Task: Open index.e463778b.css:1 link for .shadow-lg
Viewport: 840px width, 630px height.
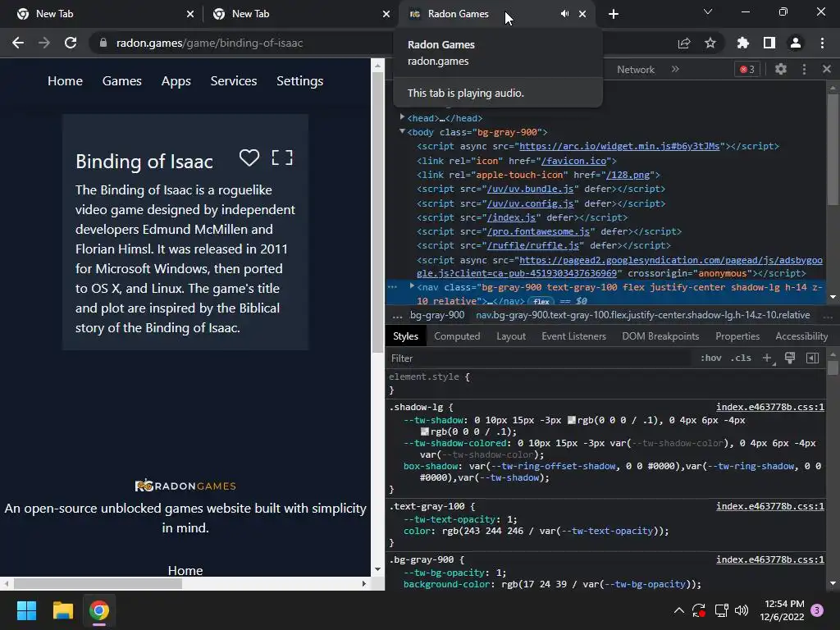Action: point(769,407)
